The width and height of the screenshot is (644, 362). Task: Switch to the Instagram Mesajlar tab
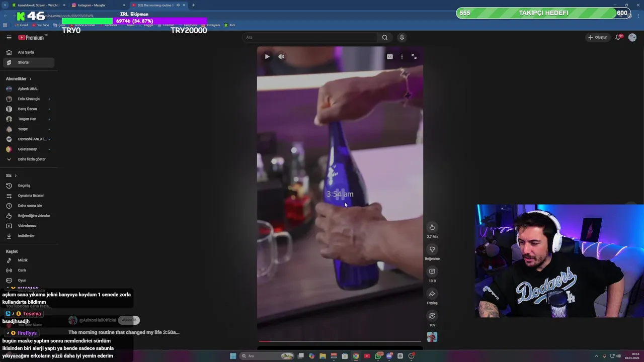(99, 5)
